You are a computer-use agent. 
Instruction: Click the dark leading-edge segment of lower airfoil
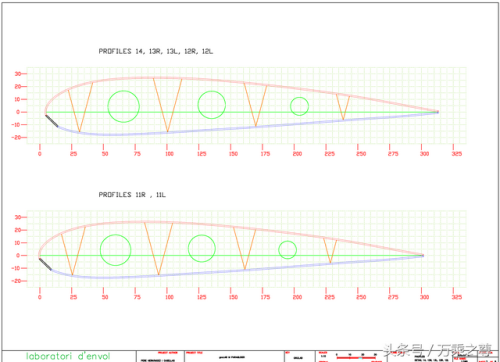[45, 264]
